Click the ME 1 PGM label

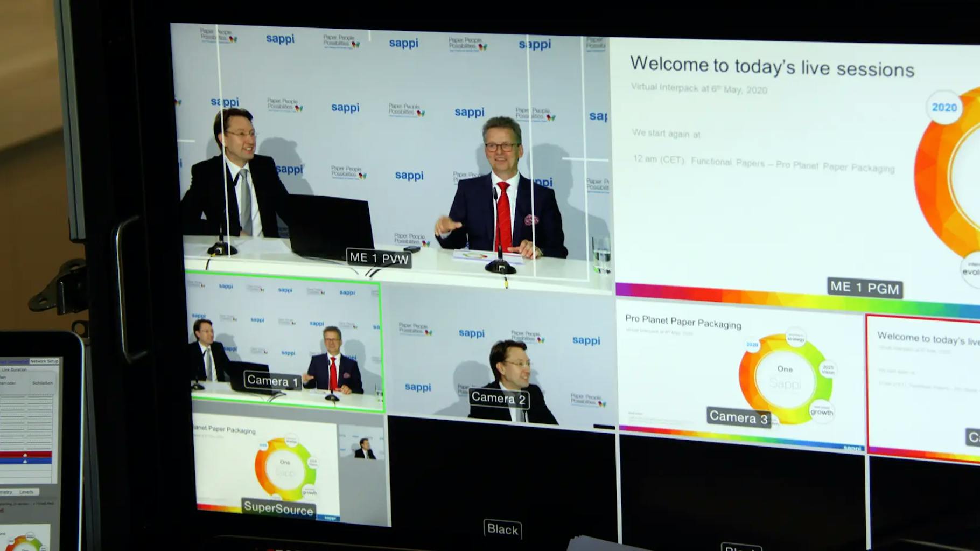[x=865, y=287]
